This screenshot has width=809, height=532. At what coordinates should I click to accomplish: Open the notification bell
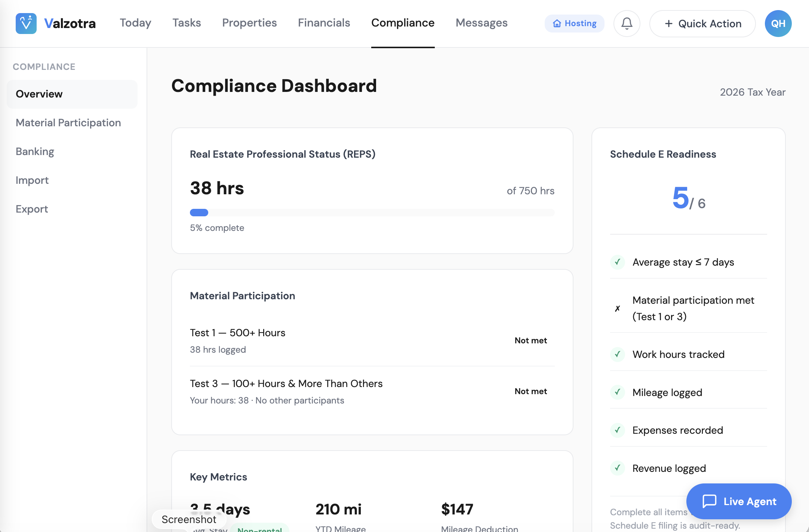point(627,23)
